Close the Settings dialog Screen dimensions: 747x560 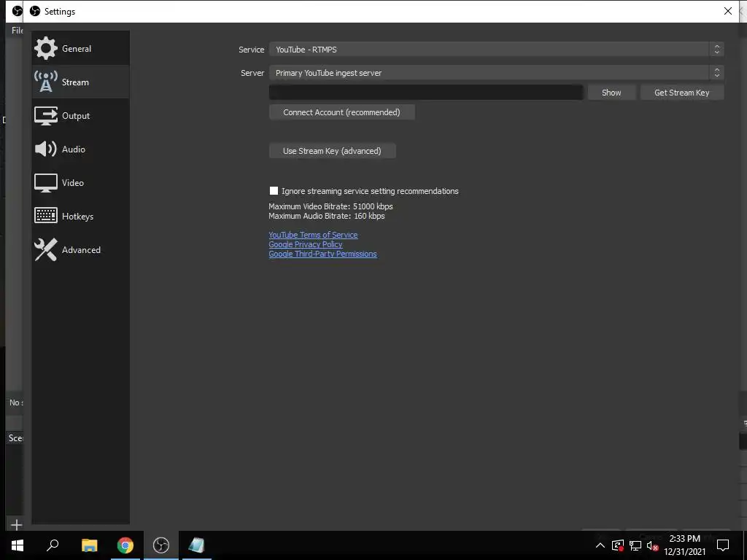(x=727, y=11)
